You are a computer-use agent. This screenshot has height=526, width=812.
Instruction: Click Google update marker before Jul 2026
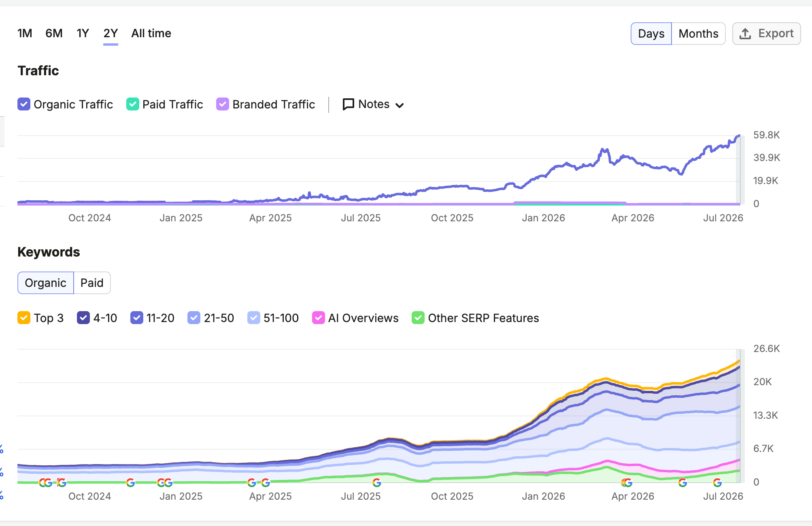[x=717, y=482]
